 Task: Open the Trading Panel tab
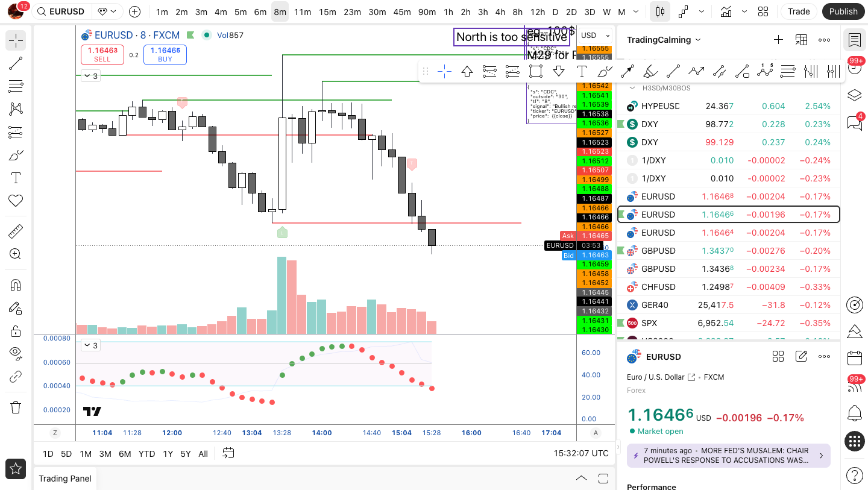tap(65, 479)
